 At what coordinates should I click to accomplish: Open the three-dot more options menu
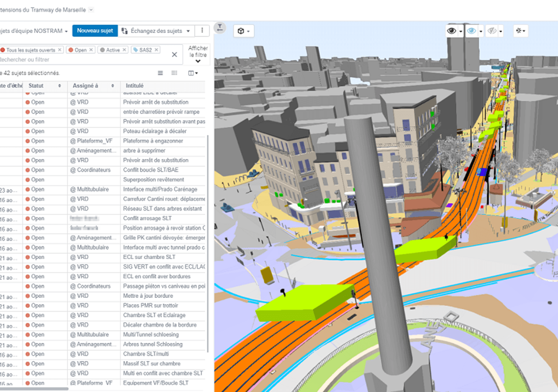tap(202, 30)
